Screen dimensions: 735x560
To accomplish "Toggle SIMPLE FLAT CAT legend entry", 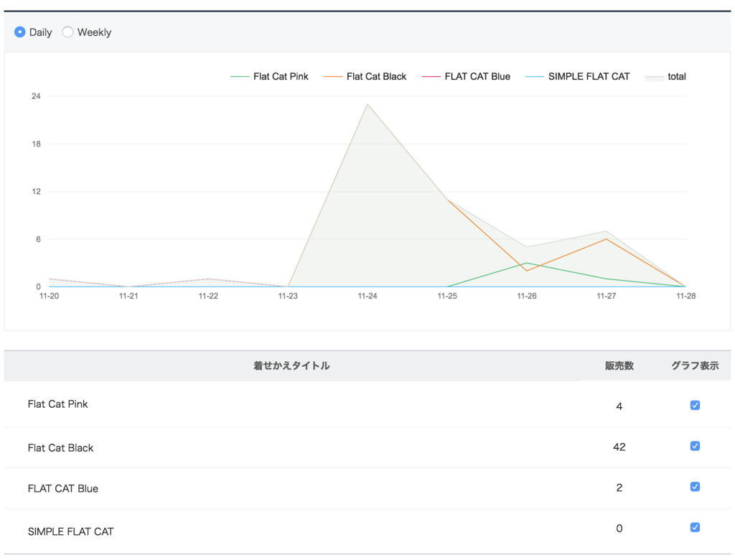I will tap(578, 76).
